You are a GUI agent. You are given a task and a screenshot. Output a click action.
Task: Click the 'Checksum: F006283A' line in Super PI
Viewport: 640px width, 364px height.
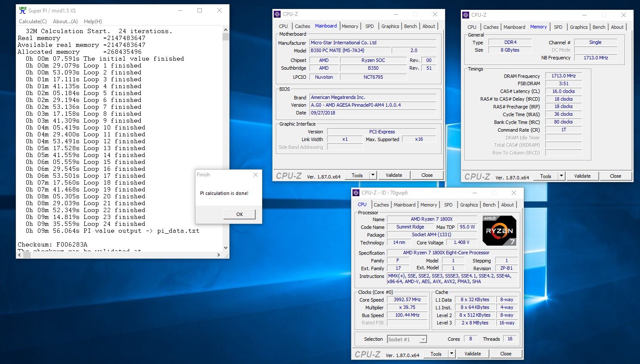(x=53, y=244)
